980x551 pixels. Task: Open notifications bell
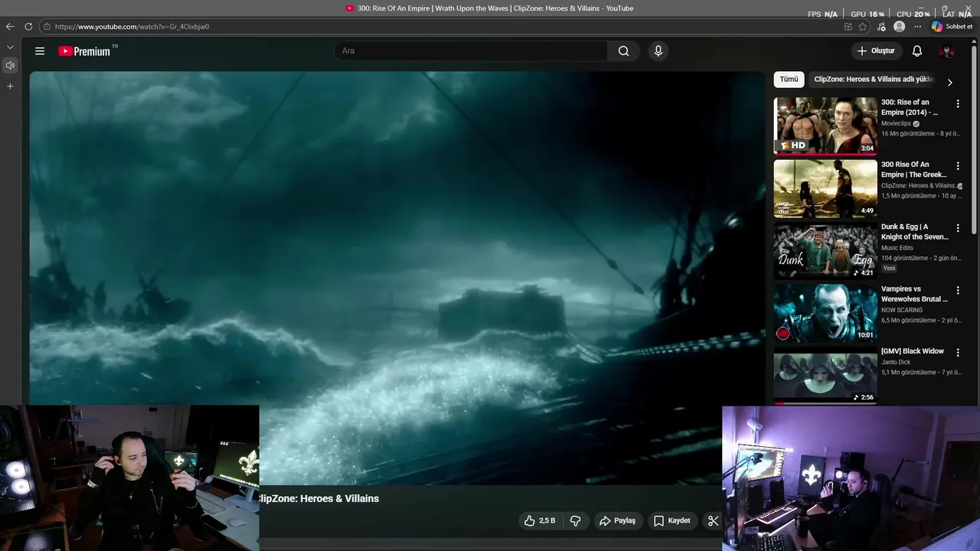[x=917, y=51]
